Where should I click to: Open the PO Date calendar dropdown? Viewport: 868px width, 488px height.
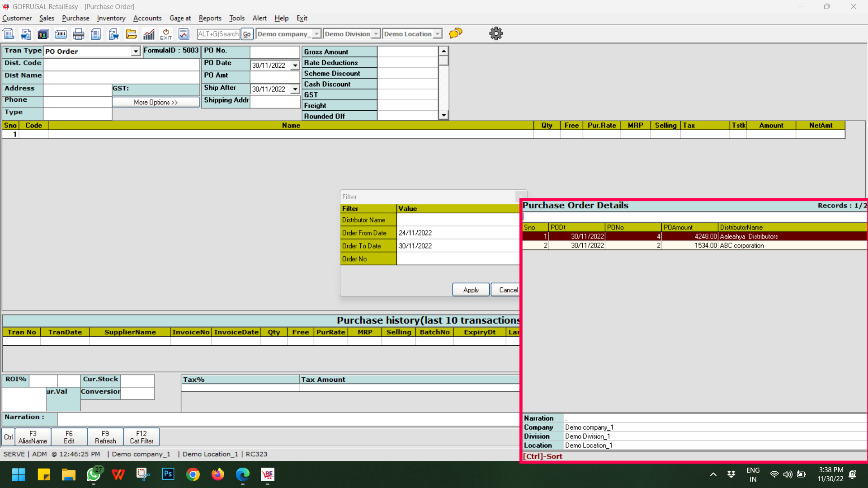[295, 66]
